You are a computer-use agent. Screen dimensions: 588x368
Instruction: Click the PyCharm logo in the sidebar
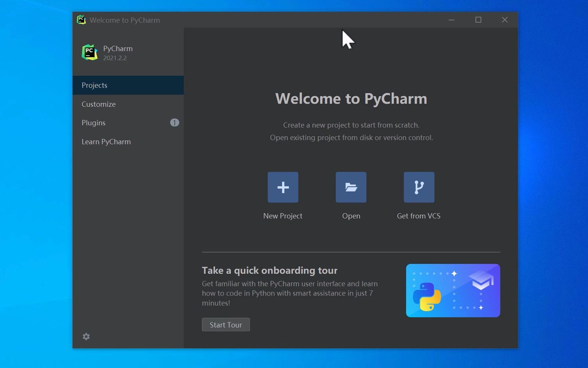click(89, 52)
